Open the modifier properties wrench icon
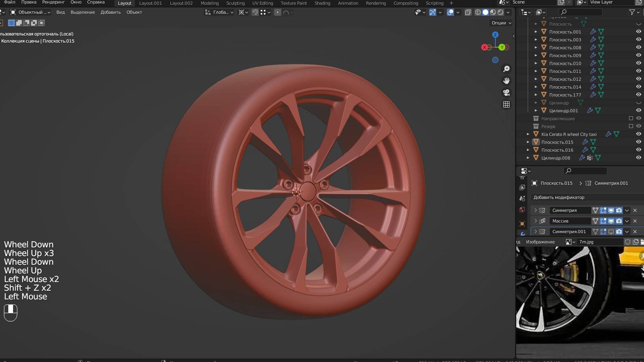This screenshot has width=644, height=362. coord(523,234)
